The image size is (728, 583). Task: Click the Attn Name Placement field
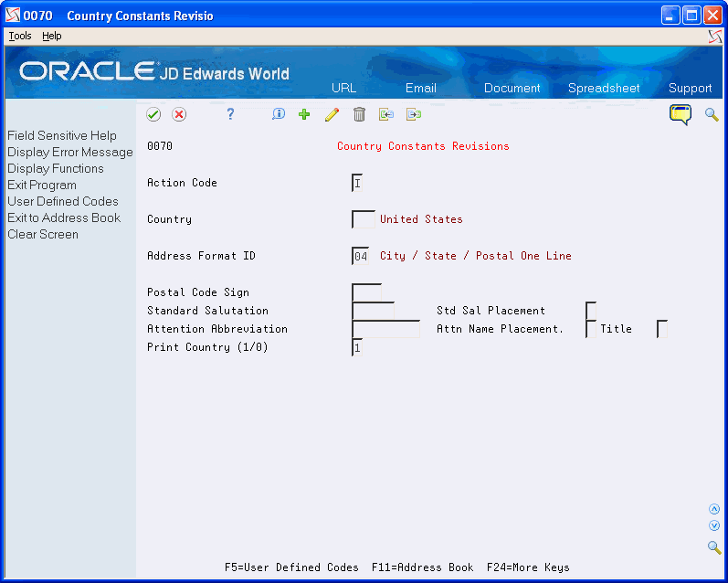[x=591, y=329]
